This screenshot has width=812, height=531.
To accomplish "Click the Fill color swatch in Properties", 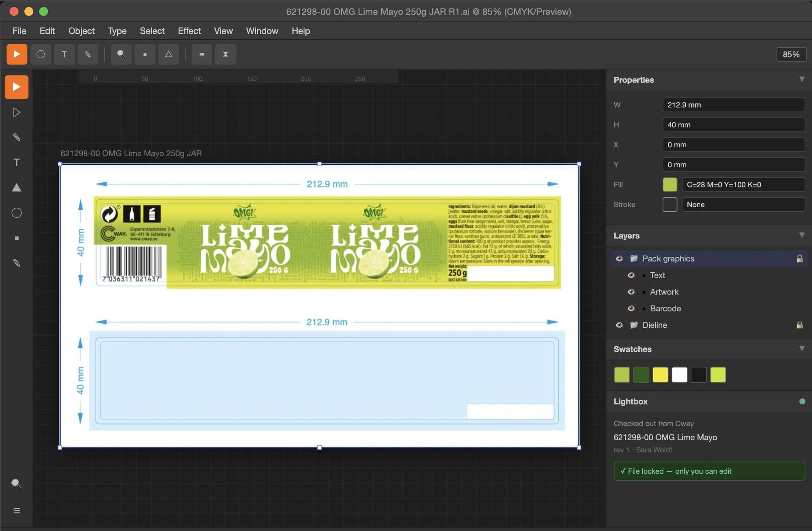I will tap(670, 185).
